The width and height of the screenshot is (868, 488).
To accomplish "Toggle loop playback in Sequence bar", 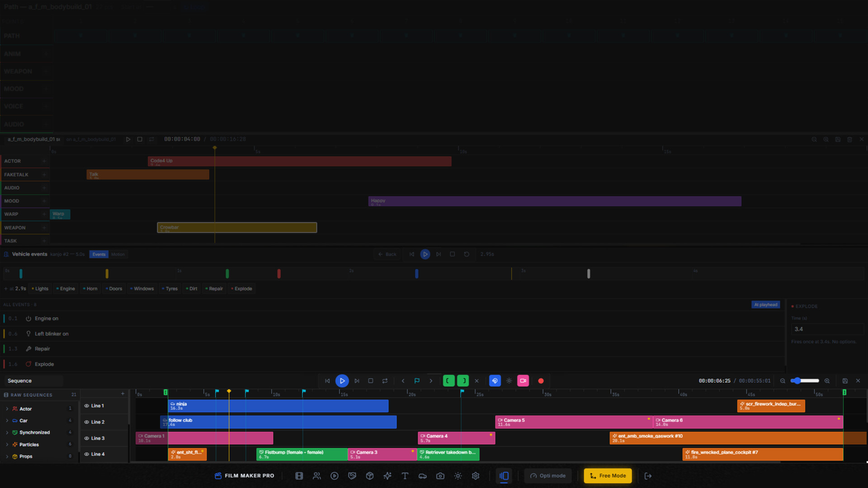I will (x=385, y=381).
